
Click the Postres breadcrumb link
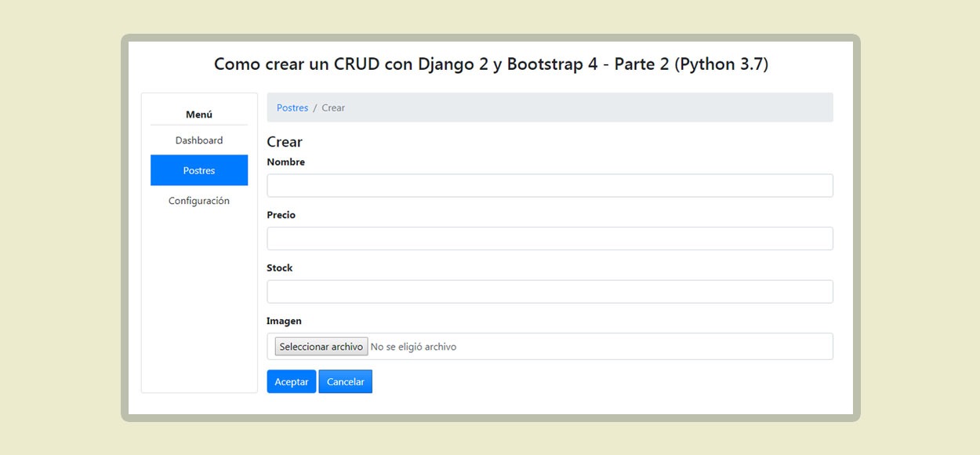[x=292, y=107]
